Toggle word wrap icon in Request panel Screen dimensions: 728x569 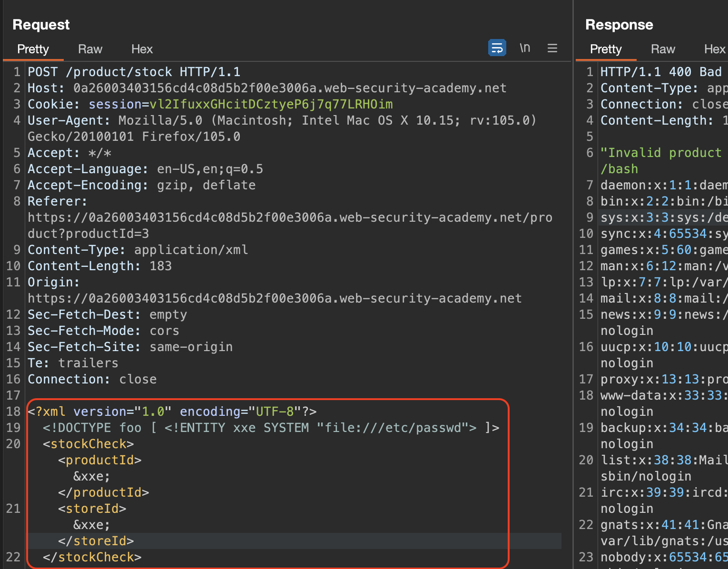coord(497,48)
